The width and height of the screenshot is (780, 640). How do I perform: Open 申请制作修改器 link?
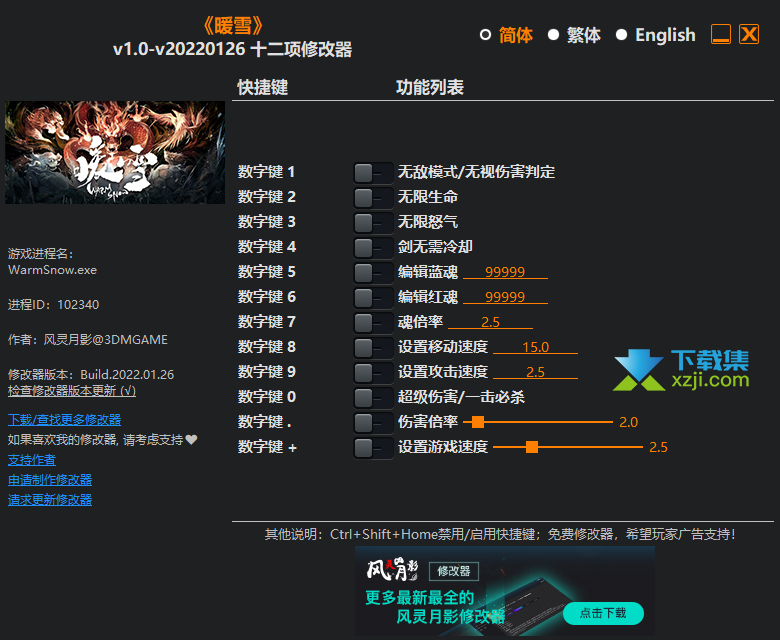tap(50, 480)
